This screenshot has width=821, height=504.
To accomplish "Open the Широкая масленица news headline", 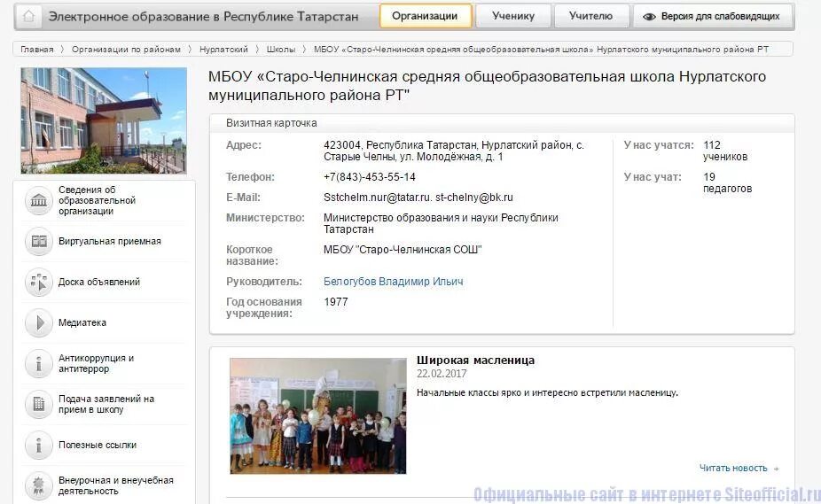I will (x=475, y=361).
